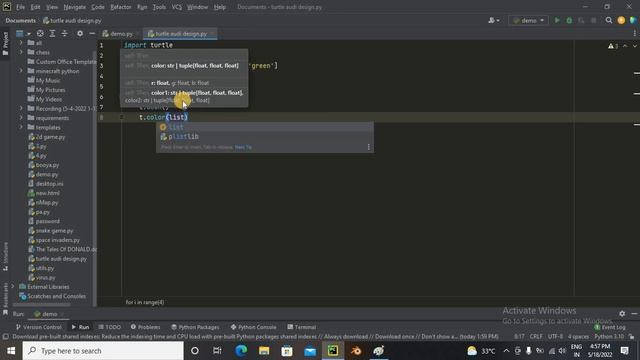The width and height of the screenshot is (640, 360).
Task: Click the 4 spaces indent setting
Action: (x=578, y=337)
